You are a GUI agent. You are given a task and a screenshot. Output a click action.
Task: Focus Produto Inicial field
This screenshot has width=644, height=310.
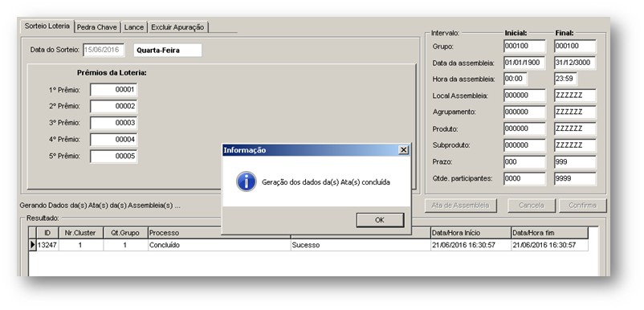pyautogui.click(x=524, y=128)
